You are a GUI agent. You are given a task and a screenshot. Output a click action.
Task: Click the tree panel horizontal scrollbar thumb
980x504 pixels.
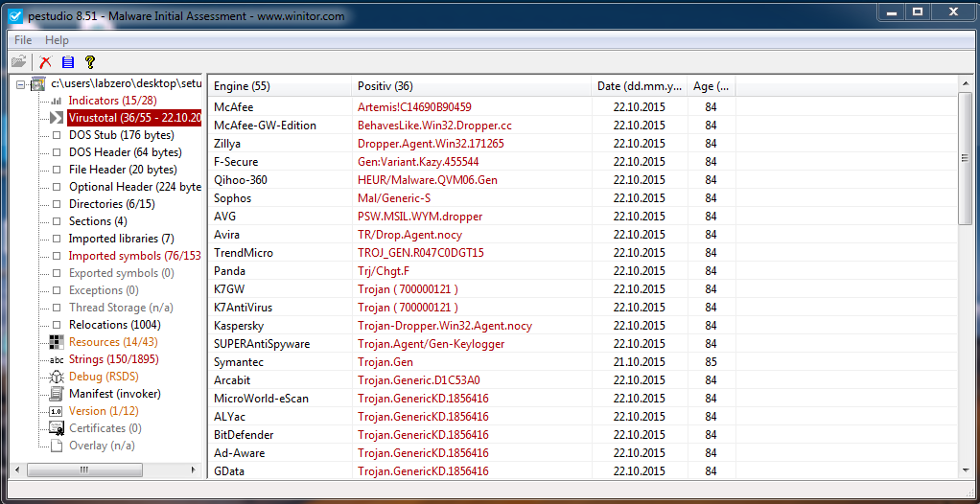coord(85,470)
